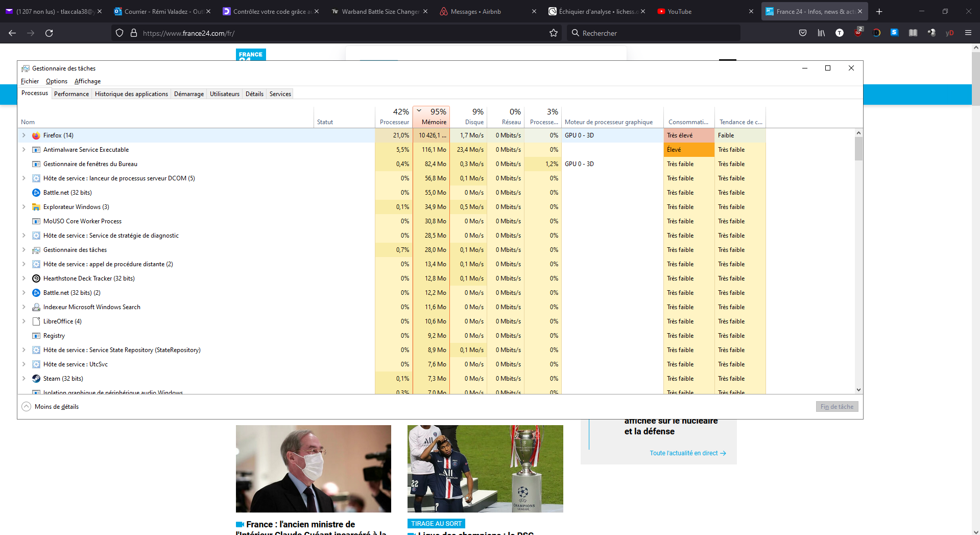980x535 pixels.
Task: Go back to the previous page
Action: [x=12, y=33]
